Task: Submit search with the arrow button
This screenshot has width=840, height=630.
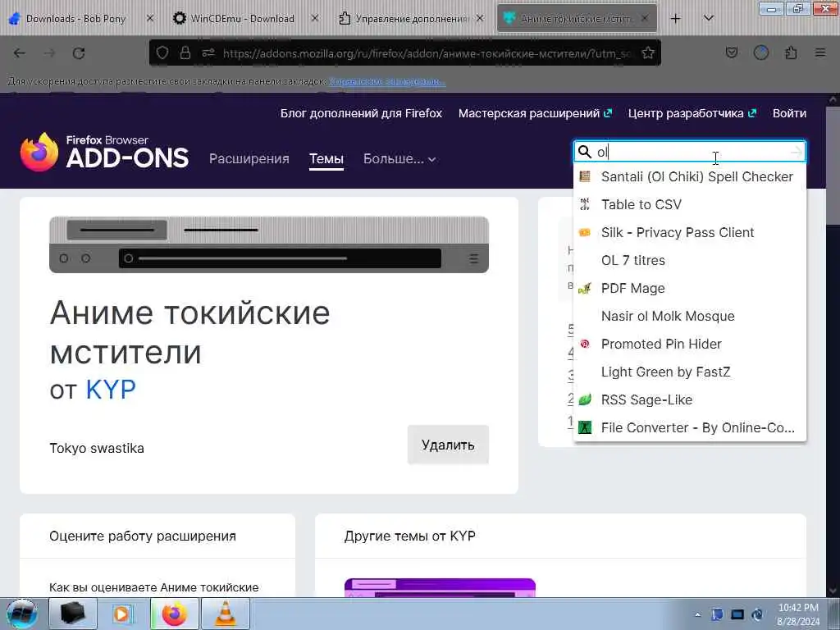Action: [796, 152]
